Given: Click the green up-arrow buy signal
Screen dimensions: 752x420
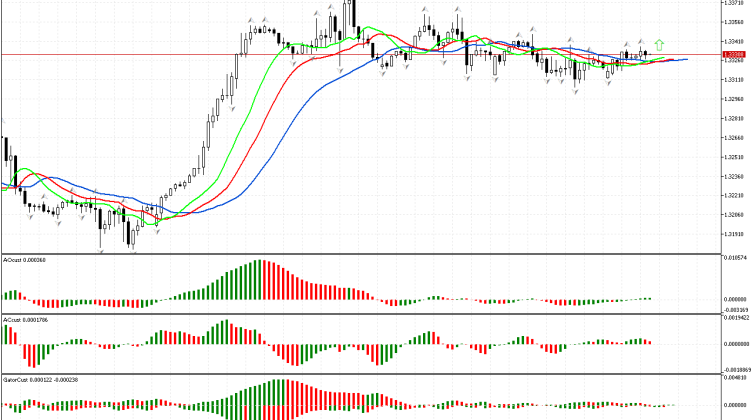Looking at the screenshot, I should pyautogui.click(x=658, y=44).
